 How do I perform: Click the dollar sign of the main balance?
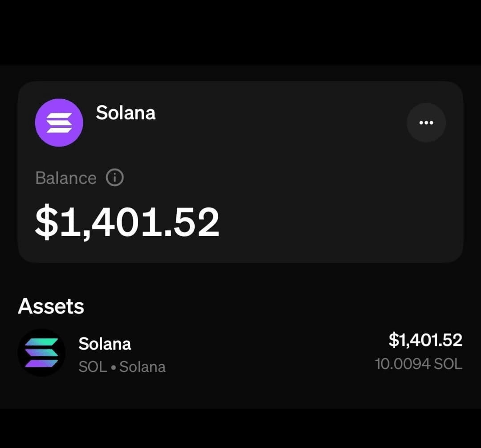tap(47, 222)
